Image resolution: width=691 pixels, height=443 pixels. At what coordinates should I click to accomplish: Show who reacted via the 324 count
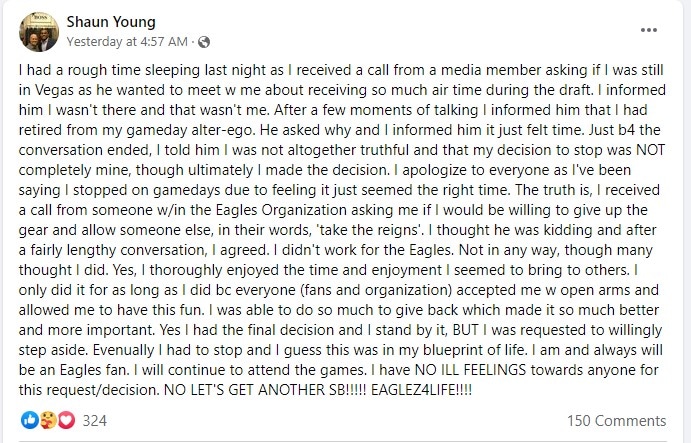point(95,420)
